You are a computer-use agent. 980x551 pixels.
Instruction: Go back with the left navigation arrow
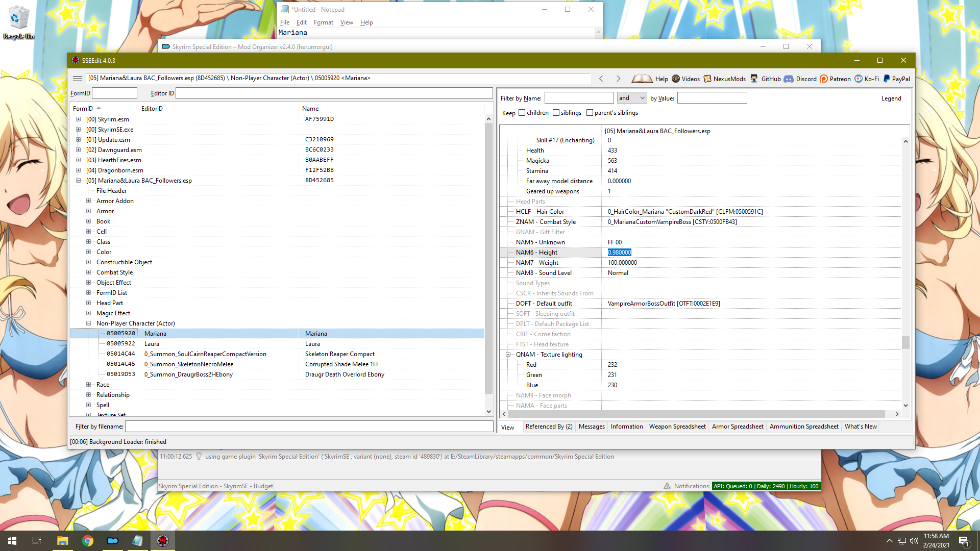click(601, 79)
